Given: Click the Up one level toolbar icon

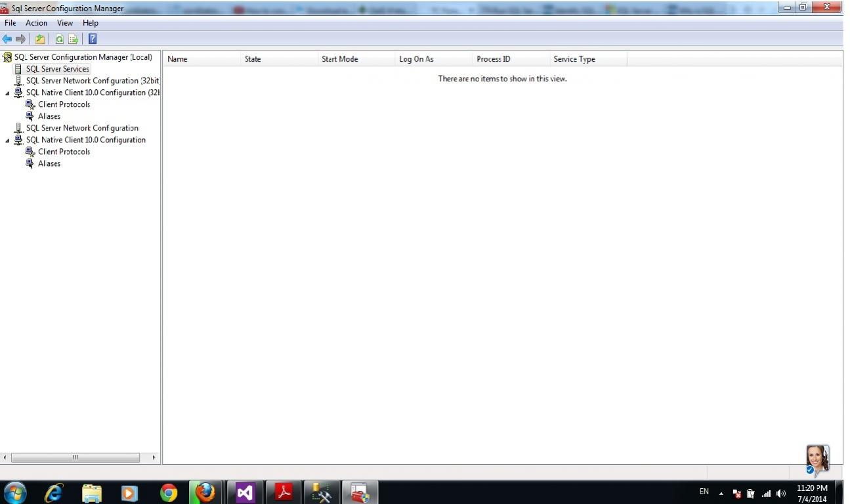Looking at the screenshot, I should (40, 39).
